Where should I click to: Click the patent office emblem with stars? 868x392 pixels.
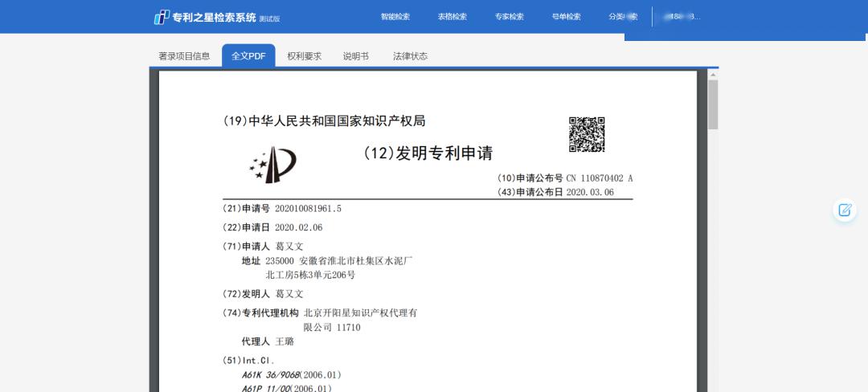[x=272, y=165]
